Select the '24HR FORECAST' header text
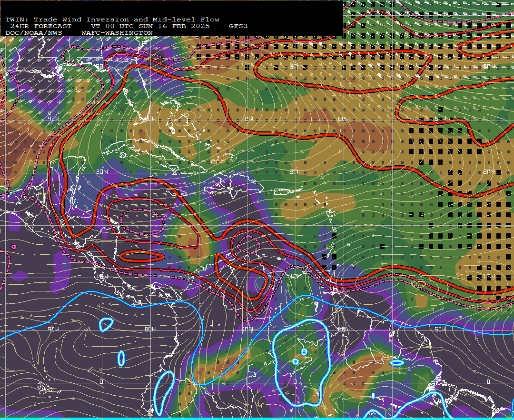The image size is (514, 420). pyautogui.click(x=40, y=26)
